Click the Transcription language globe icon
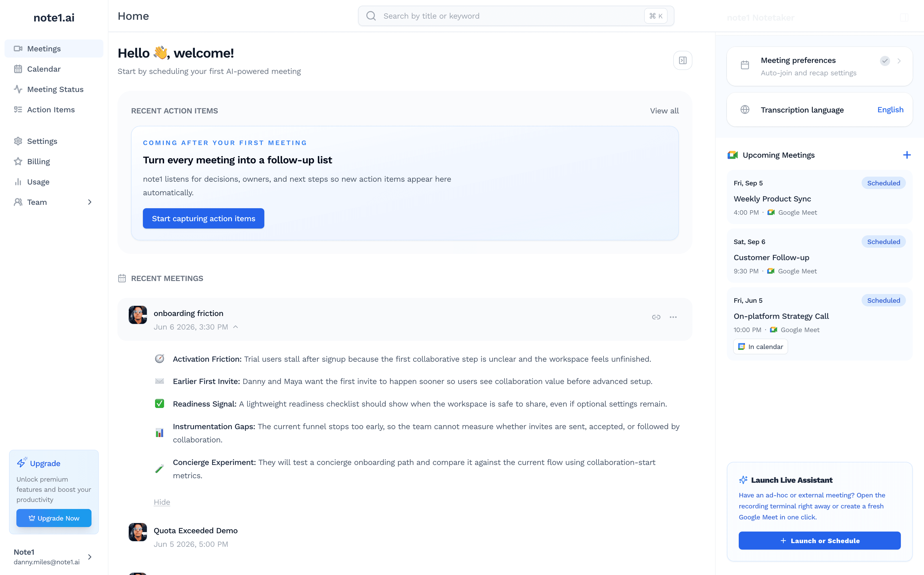 click(745, 110)
